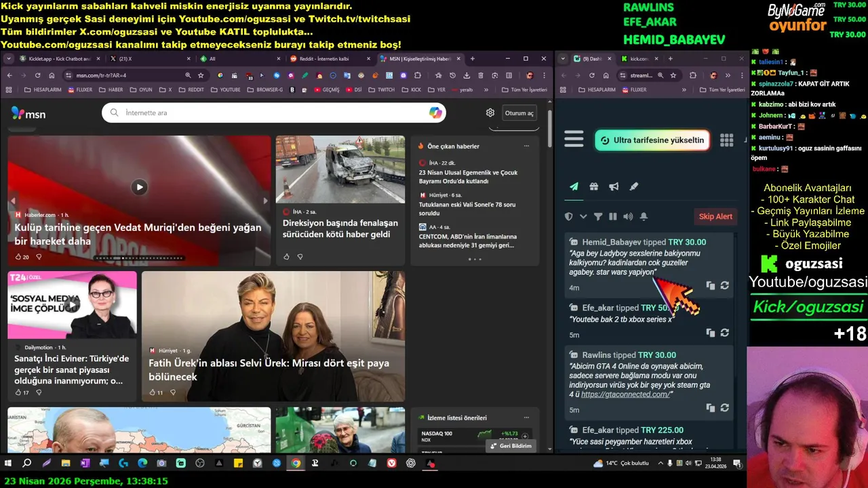The height and width of the screenshot is (488, 868).
Task: Switch to the Kicklet.app browser tab
Action: 60,59
